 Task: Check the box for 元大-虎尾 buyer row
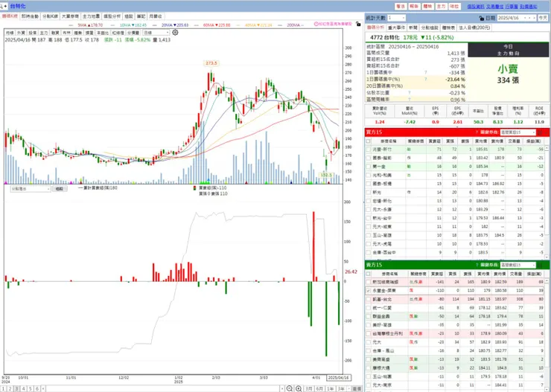coord(368,244)
